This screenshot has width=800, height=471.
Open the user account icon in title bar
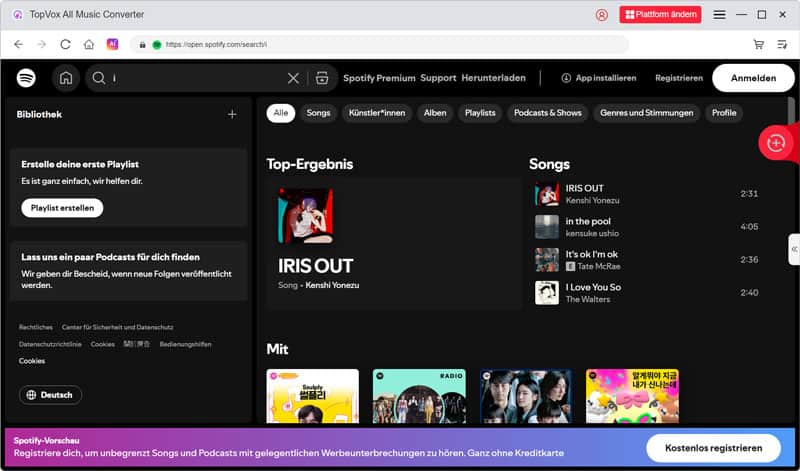click(x=602, y=15)
